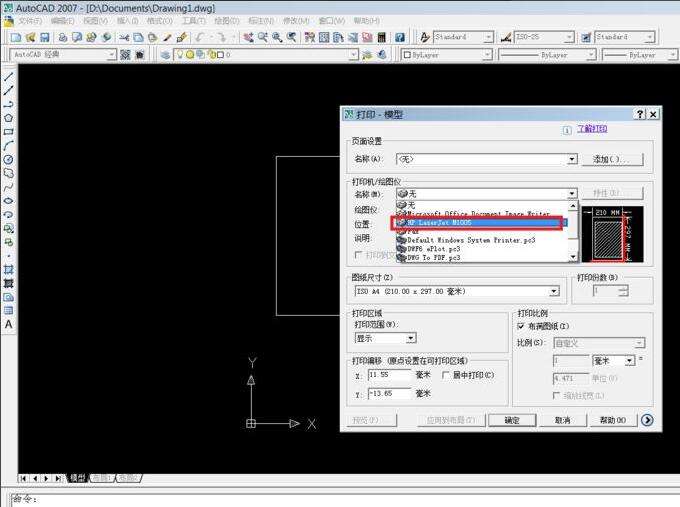680x507 pixels.
Task: Open the millimeter units dropdown in plot scale
Action: tap(630, 361)
